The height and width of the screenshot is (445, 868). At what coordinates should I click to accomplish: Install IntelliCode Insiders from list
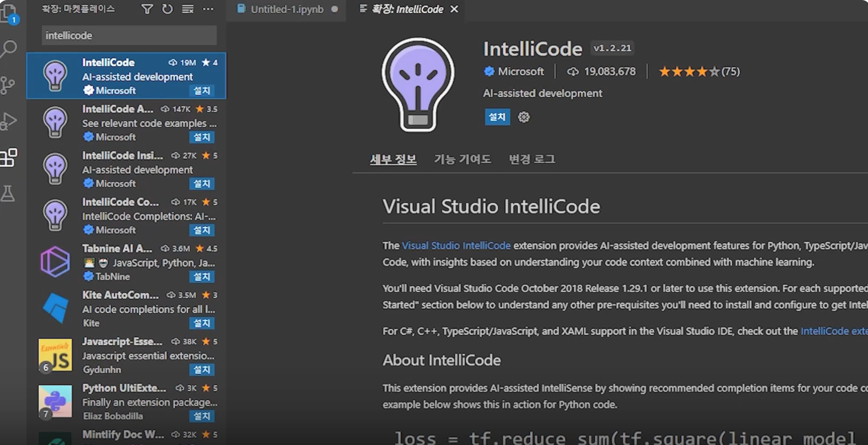coord(202,183)
